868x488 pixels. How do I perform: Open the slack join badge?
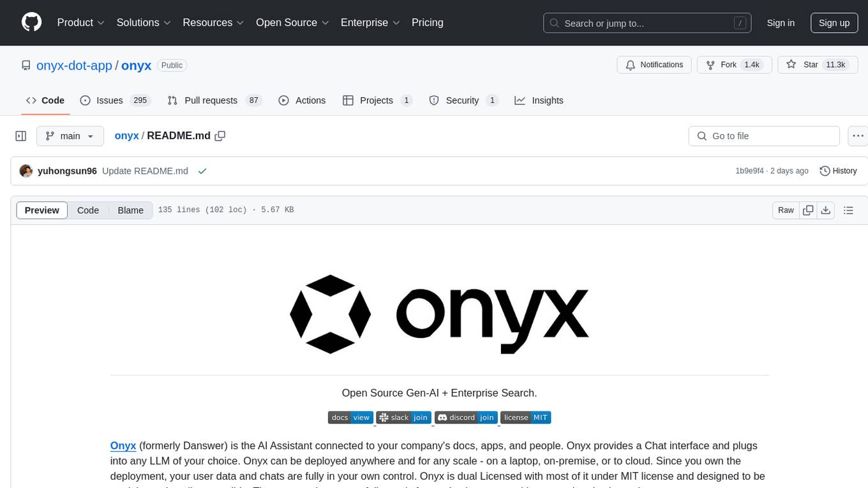[x=403, y=418]
